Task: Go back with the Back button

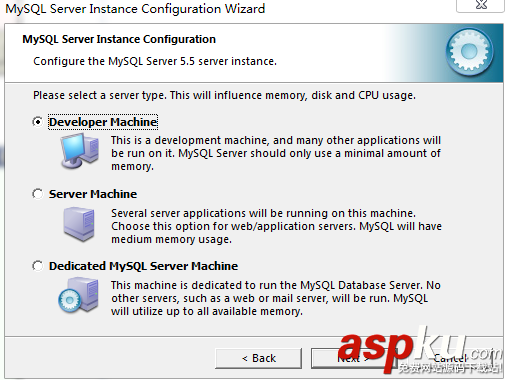Action: tap(259, 358)
